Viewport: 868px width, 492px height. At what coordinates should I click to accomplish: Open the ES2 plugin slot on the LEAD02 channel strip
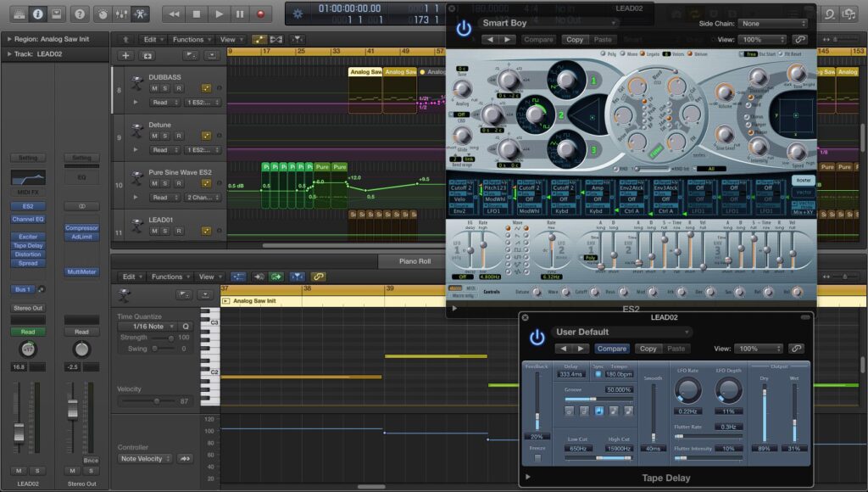(27, 205)
